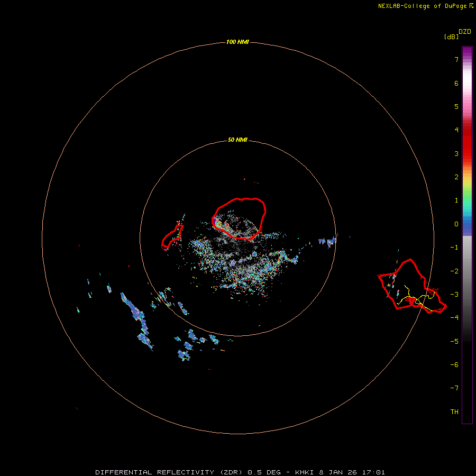The height and width of the screenshot is (476, 476).
Task: Click the DZD label above the color scale
Action: pyautogui.click(x=465, y=32)
